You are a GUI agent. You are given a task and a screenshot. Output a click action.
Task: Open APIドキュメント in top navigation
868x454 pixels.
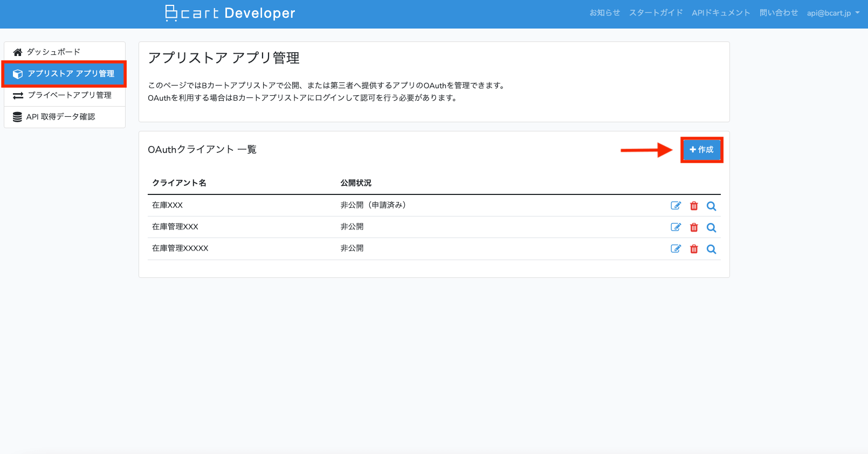click(x=721, y=13)
